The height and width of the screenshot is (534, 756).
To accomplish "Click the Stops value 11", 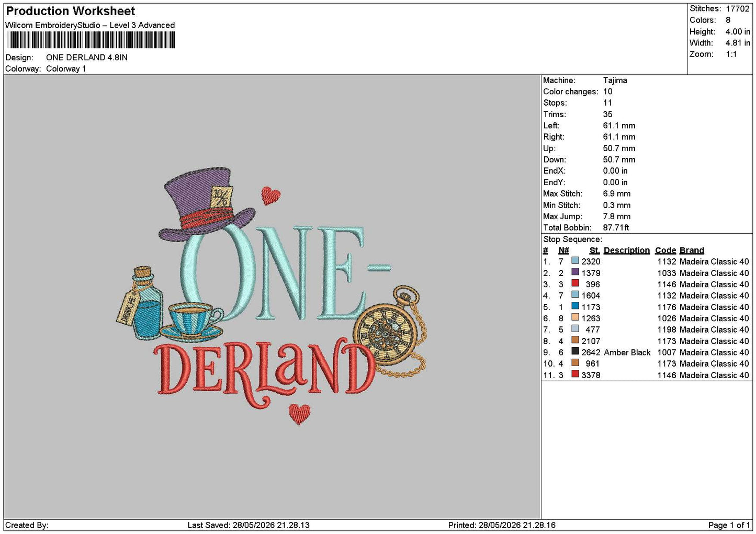I will click(607, 103).
